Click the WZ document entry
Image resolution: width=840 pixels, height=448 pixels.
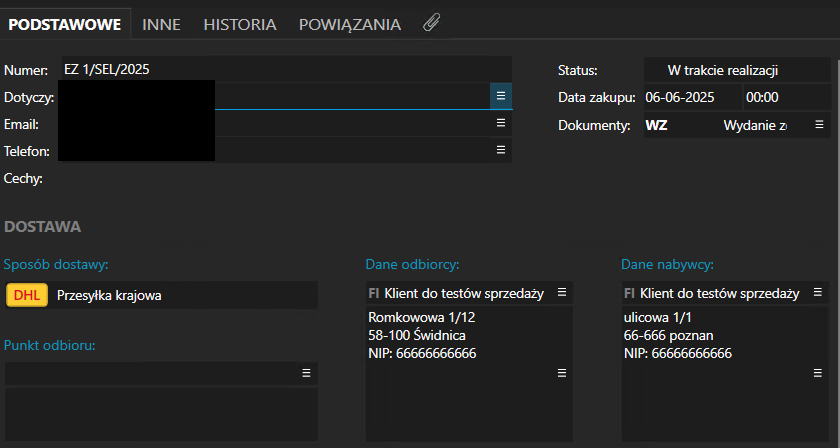point(657,125)
